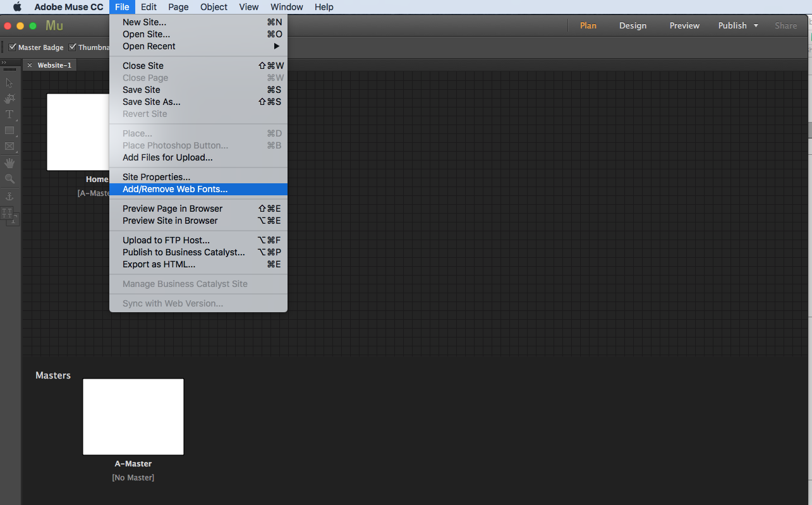Choose New Site from the File menu
Image resolution: width=812 pixels, height=505 pixels.
pyautogui.click(x=198, y=22)
